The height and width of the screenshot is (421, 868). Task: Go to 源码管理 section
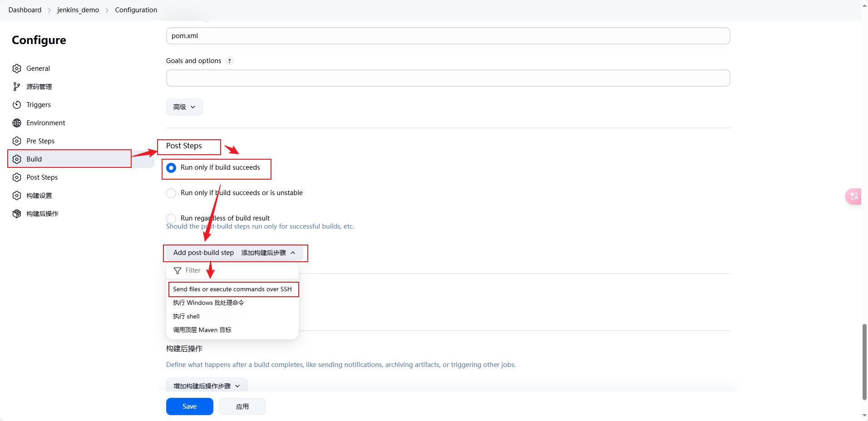(x=39, y=87)
